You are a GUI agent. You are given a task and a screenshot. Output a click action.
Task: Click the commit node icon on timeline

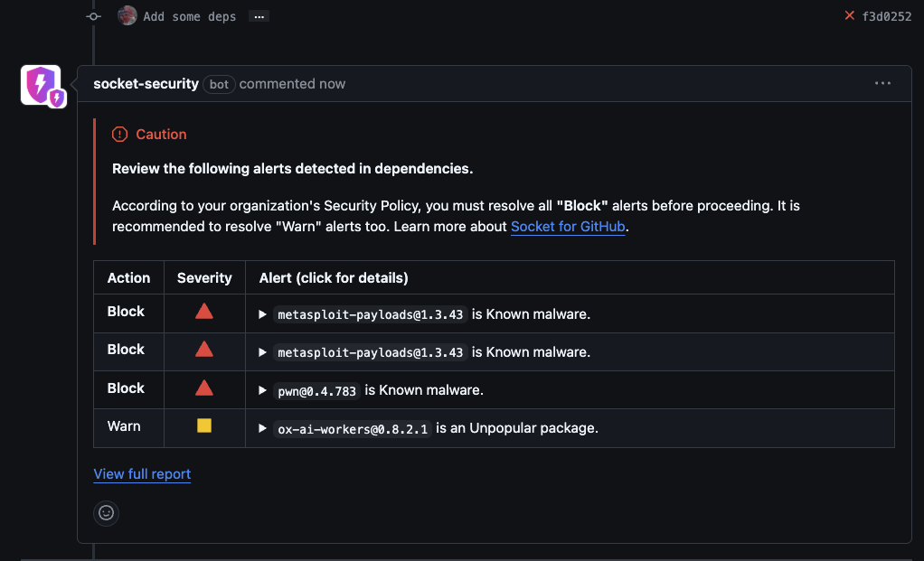[x=93, y=16]
